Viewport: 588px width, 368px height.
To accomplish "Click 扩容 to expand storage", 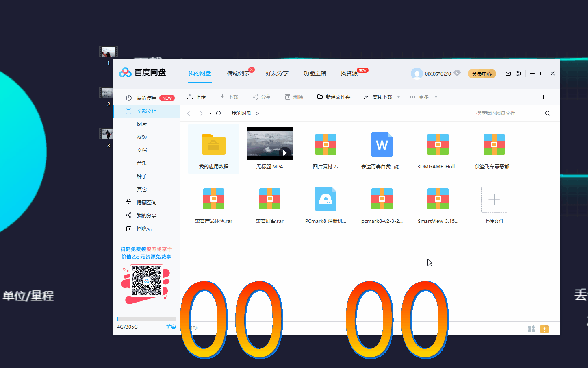I will click(x=171, y=327).
